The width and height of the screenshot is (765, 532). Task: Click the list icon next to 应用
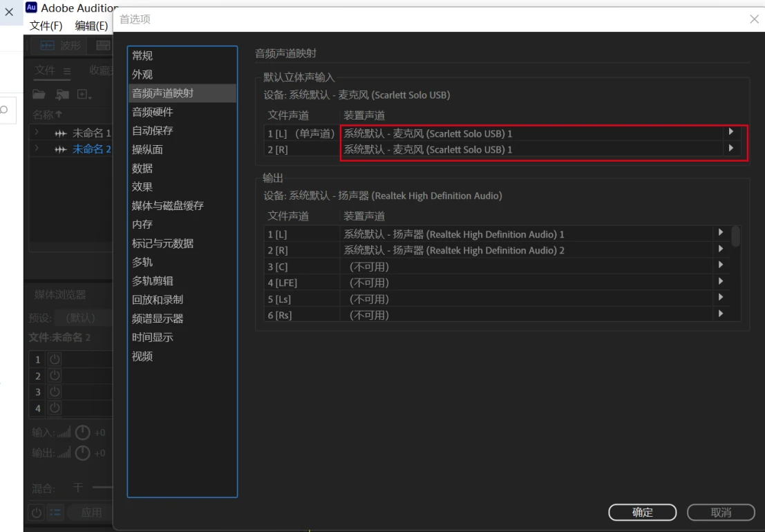click(x=55, y=513)
